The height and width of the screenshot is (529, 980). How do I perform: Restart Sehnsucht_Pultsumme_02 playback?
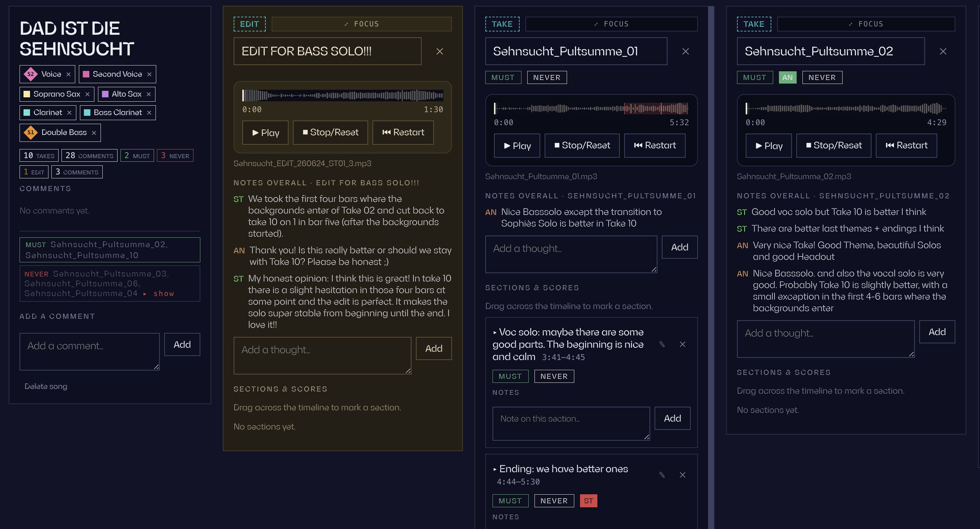click(906, 146)
